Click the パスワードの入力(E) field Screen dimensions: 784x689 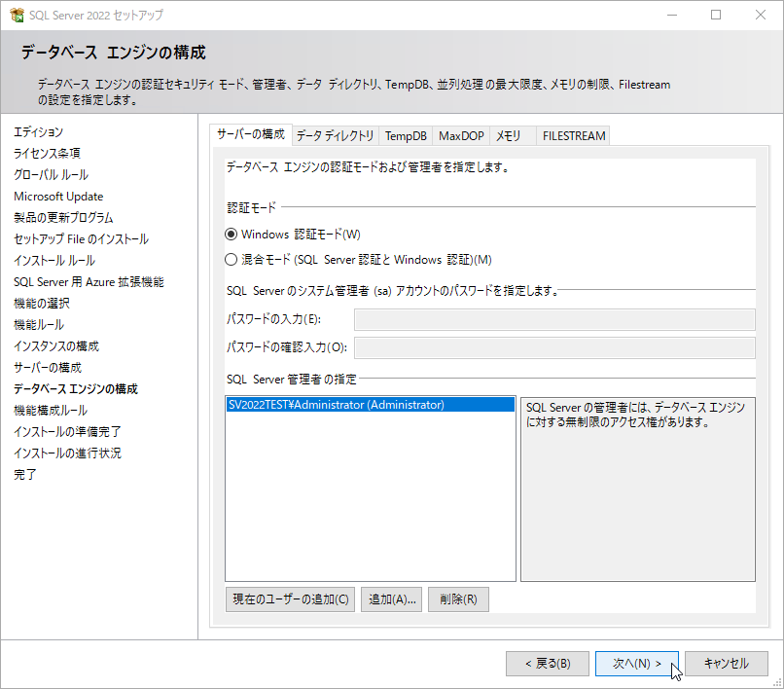pyautogui.click(x=554, y=320)
